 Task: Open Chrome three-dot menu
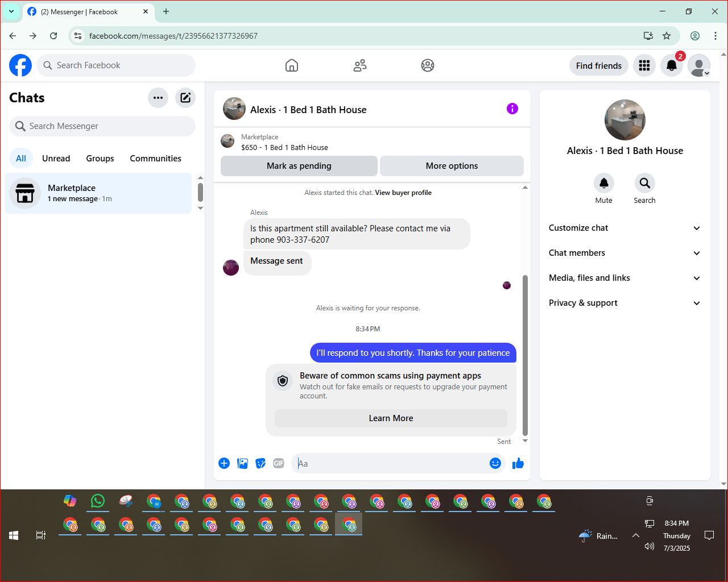(715, 36)
